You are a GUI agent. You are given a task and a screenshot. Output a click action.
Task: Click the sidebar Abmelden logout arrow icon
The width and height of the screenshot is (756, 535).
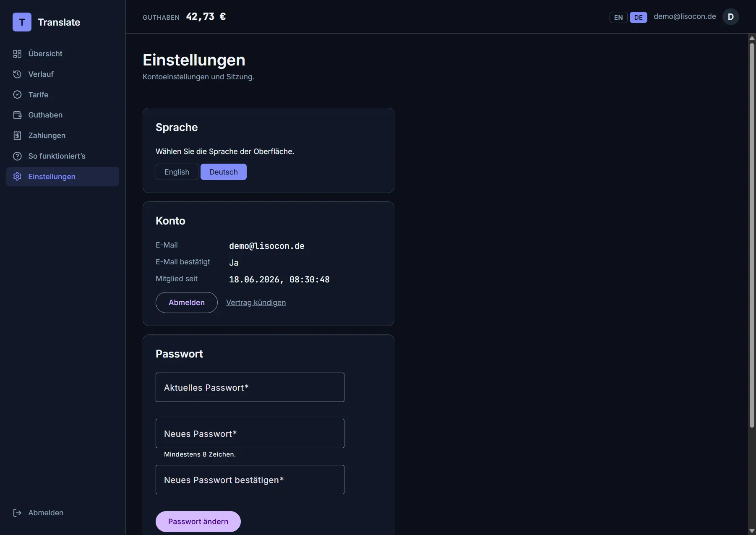[x=17, y=513]
